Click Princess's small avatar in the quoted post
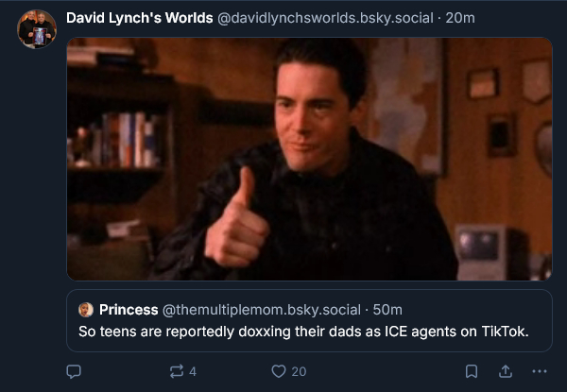This screenshot has height=392, width=567. click(85, 310)
